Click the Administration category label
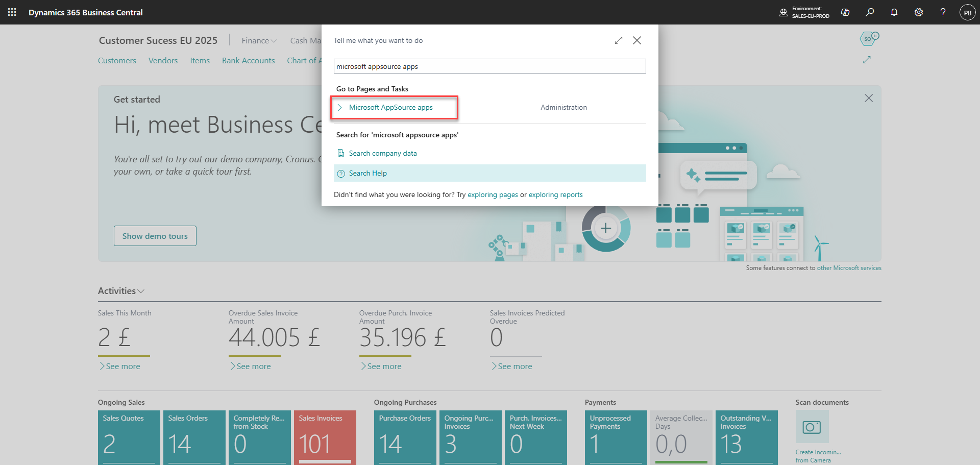Viewport: 980px width, 465px height. coord(563,107)
